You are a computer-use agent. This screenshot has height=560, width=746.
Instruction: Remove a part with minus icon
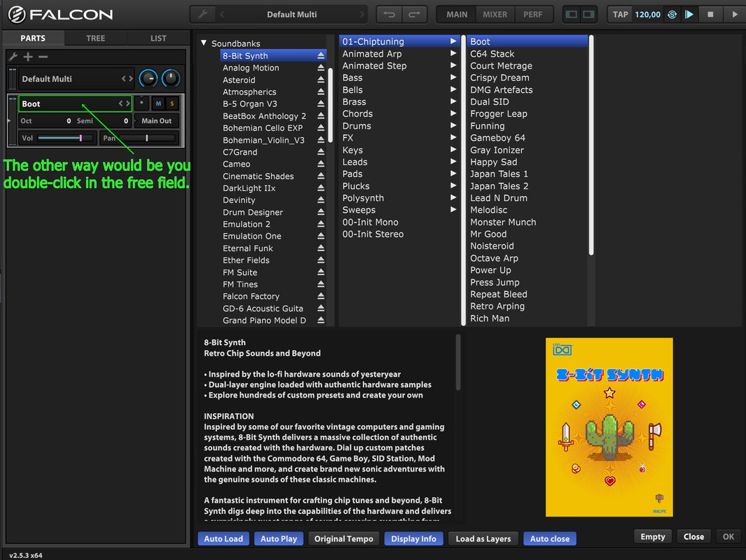point(43,57)
